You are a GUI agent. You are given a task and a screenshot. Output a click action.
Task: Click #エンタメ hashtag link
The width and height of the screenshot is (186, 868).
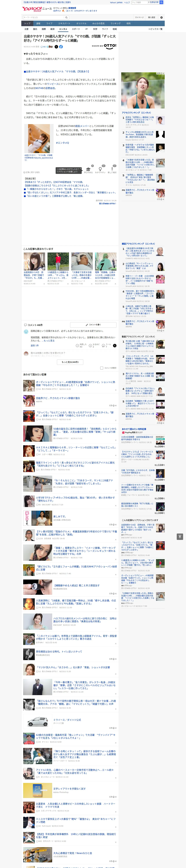click(x=62, y=143)
